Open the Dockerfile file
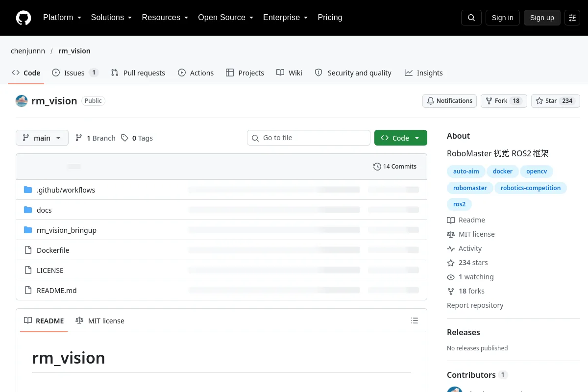This screenshot has width=588, height=392. (x=53, y=250)
